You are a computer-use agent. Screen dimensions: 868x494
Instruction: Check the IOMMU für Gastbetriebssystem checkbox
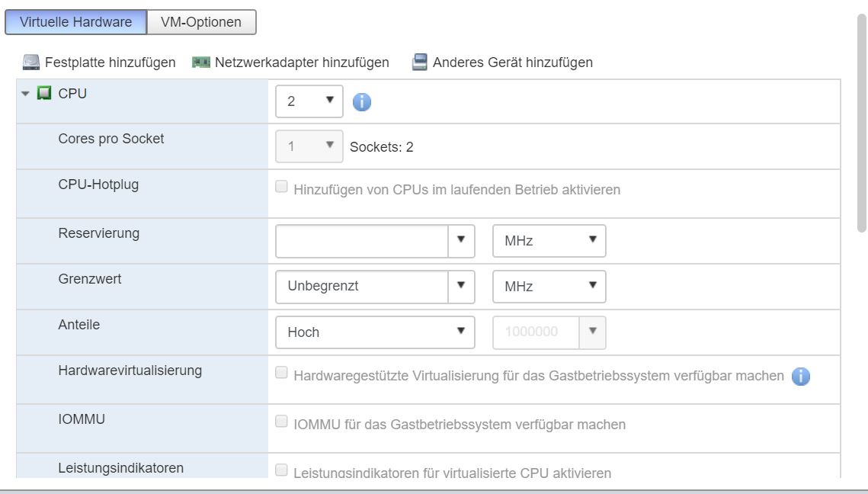click(282, 422)
